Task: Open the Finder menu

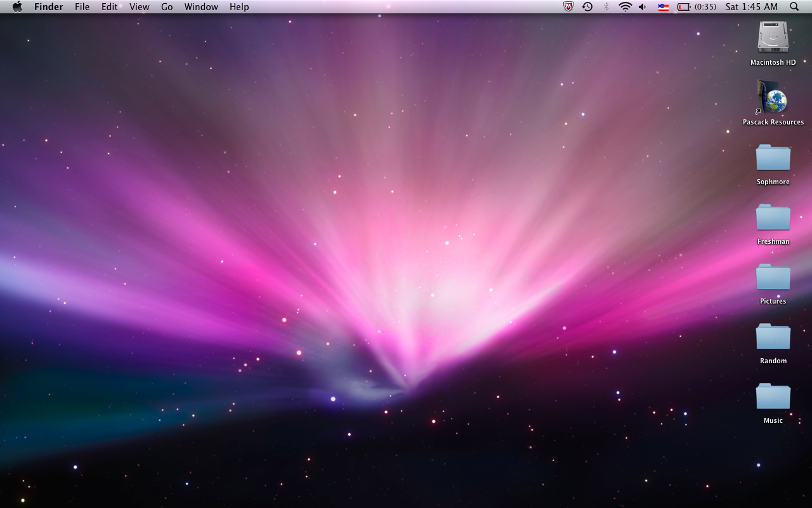Action: point(49,7)
